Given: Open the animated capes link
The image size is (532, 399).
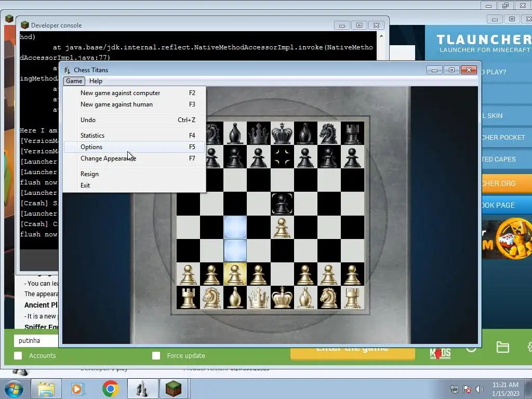Looking at the screenshot, I should point(507,159).
